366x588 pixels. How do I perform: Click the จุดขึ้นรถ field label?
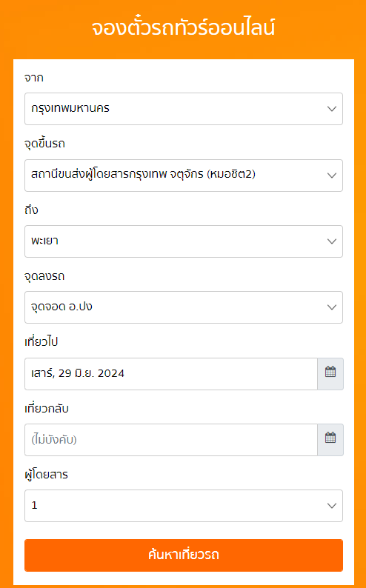pos(44,144)
